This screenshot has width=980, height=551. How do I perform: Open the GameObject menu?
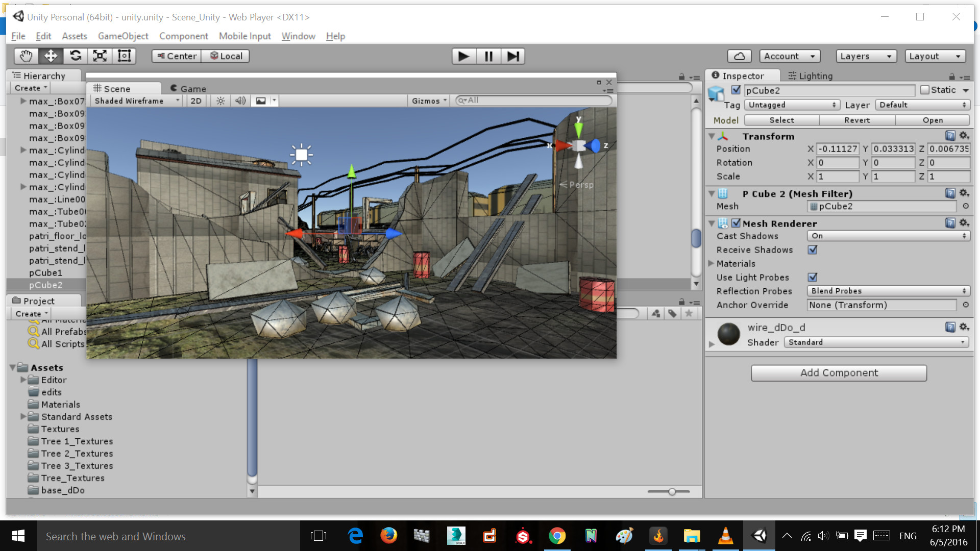tap(123, 36)
